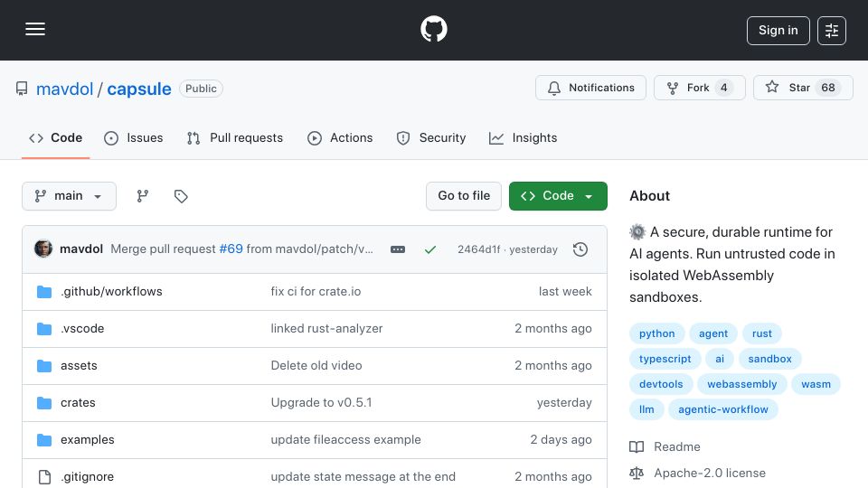Click the repository icon beside mavdol
This screenshot has width=868, height=488.
pos(22,89)
